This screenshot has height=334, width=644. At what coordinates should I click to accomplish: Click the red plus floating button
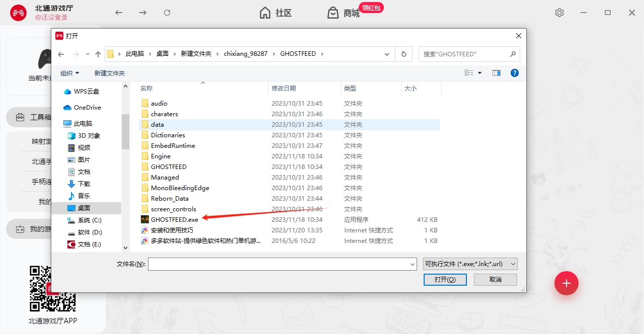point(566,283)
